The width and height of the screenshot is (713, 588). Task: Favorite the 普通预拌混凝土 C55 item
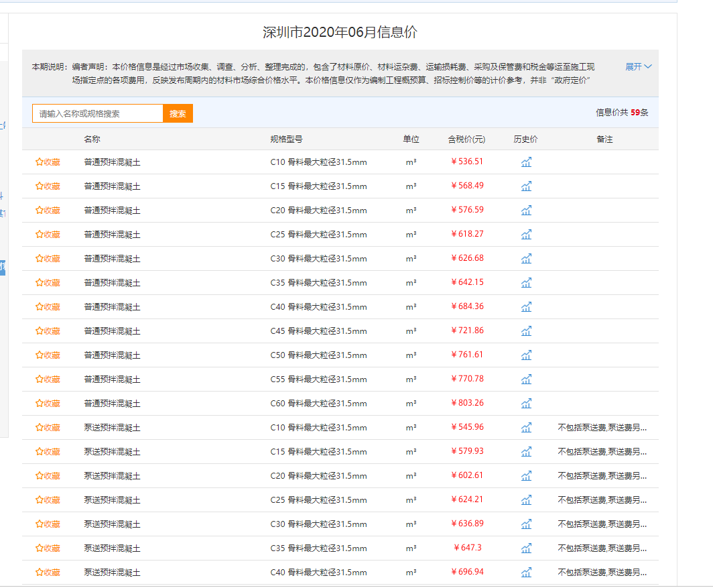coord(48,379)
